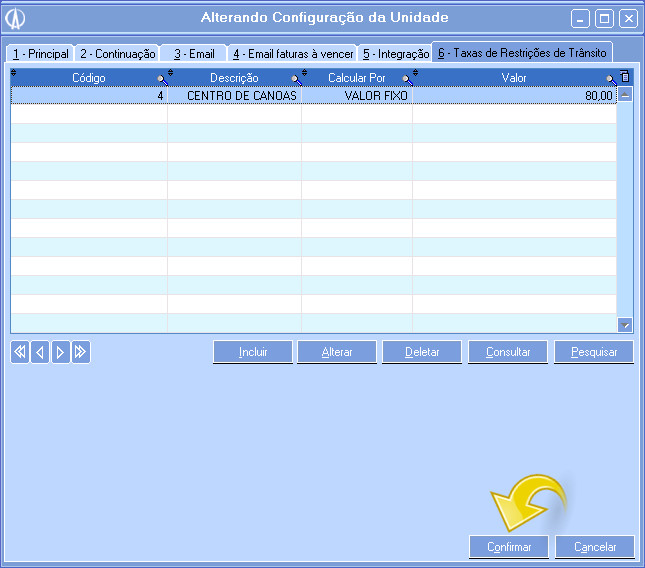Image resolution: width=645 pixels, height=568 pixels.
Task: Minimize the Alterando Configuração window
Action: pyautogui.click(x=580, y=19)
